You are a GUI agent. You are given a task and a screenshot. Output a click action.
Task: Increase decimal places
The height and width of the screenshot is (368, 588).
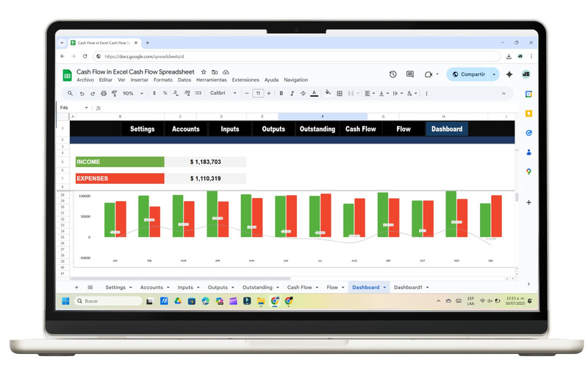tap(187, 93)
